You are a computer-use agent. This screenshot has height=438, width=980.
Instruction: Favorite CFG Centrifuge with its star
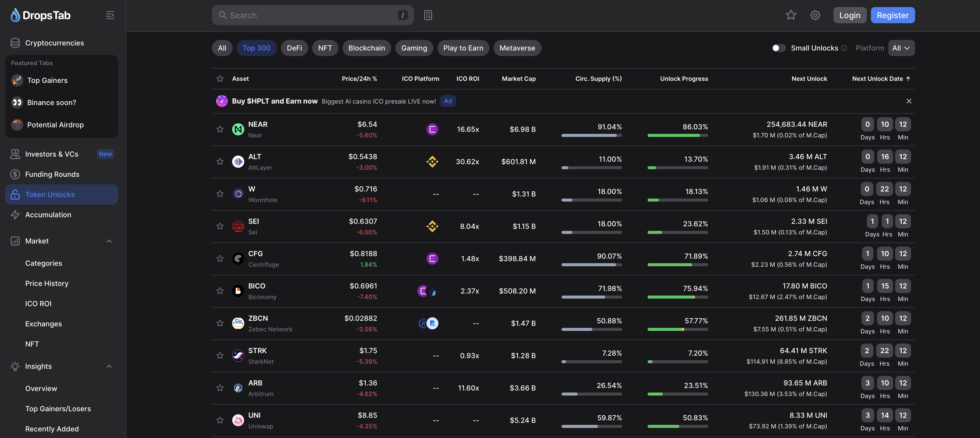pos(220,259)
